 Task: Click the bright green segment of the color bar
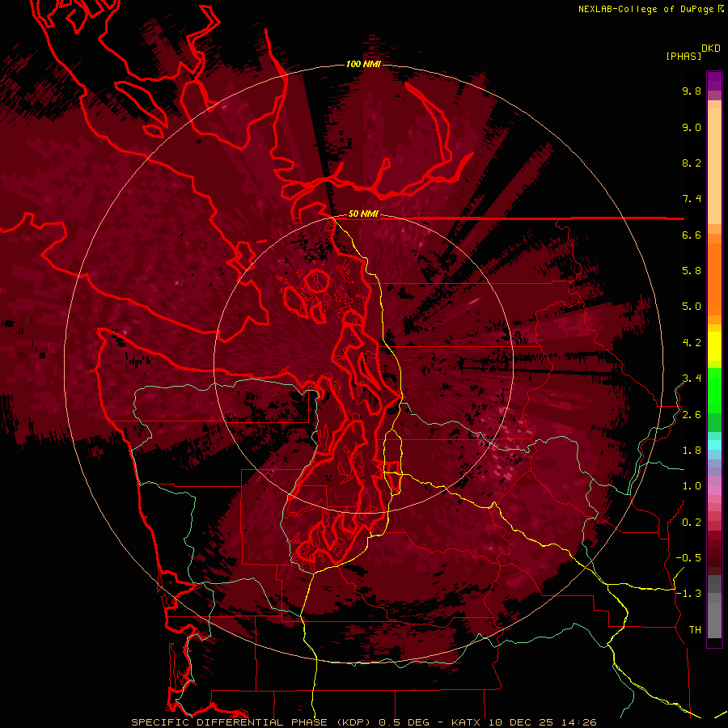tap(714, 390)
